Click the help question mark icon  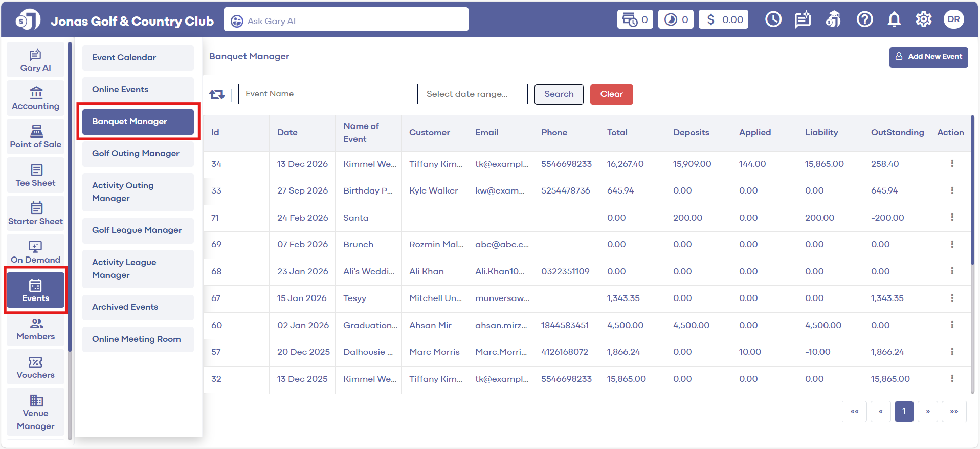click(x=864, y=20)
